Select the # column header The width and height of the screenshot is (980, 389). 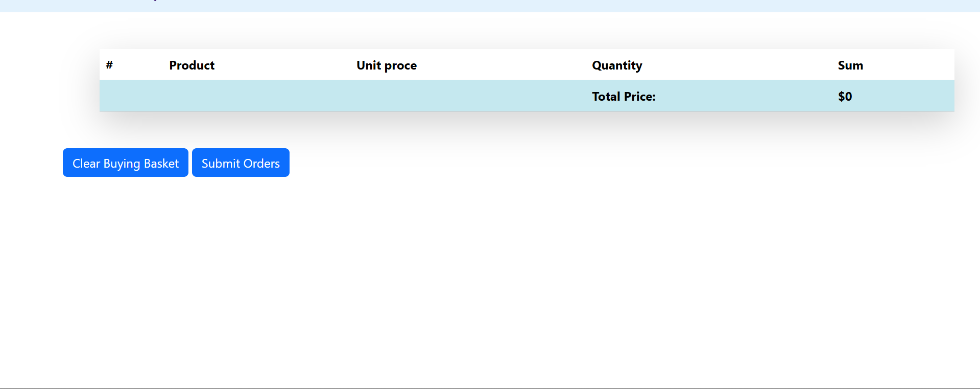coord(109,65)
